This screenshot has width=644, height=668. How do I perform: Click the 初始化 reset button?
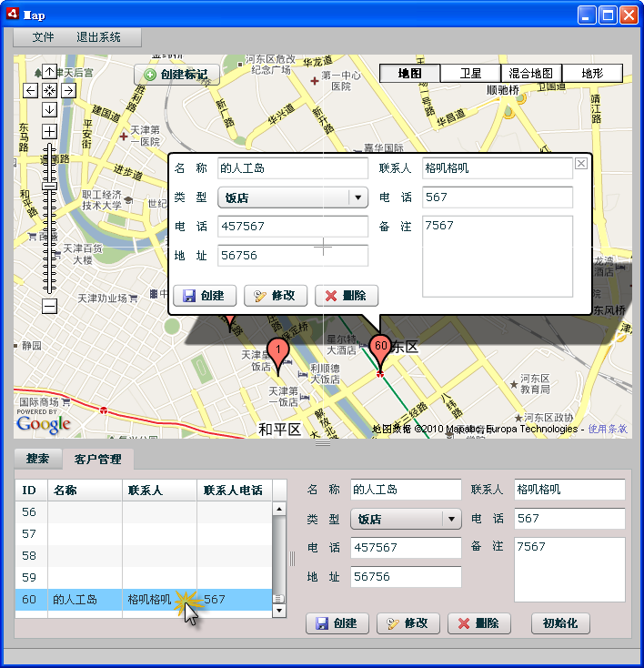(x=560, y=623)
